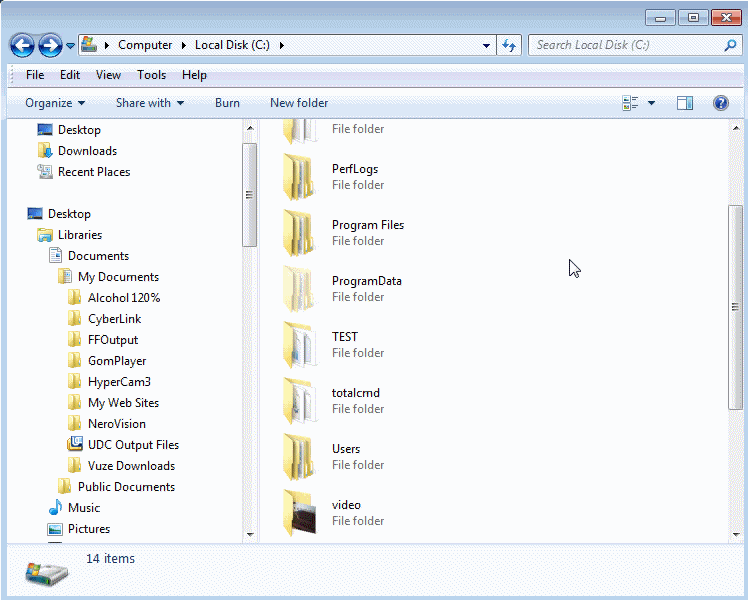The height and width of the screenshot is (600, 748).
Task: Click the New folder button
Action: [x=299, y=103]
